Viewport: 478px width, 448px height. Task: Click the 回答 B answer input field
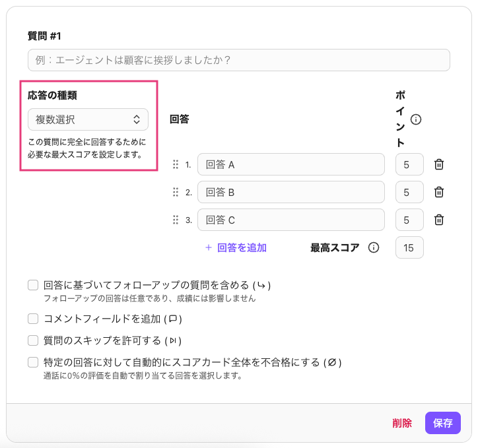tap(290, 192)
